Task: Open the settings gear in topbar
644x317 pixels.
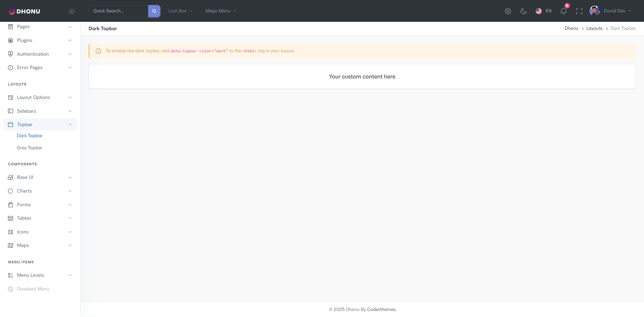Action: click(x=508, y=11)
